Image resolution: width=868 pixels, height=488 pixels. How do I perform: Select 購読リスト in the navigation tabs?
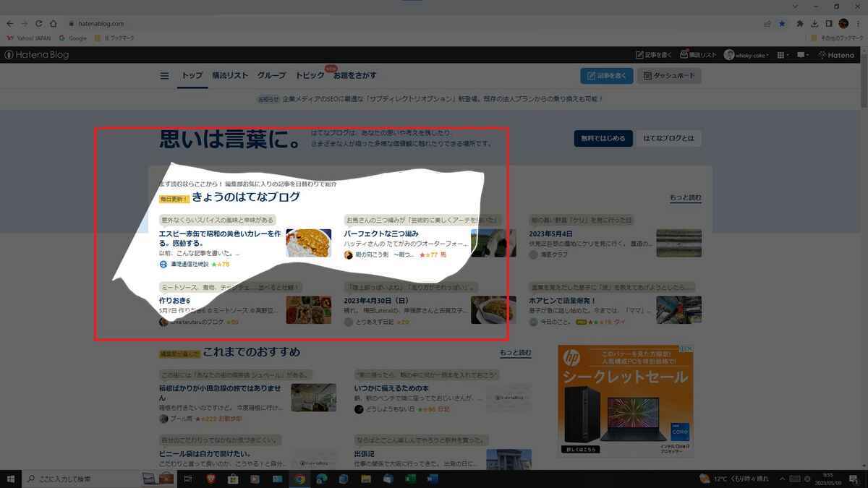point(230,75)
